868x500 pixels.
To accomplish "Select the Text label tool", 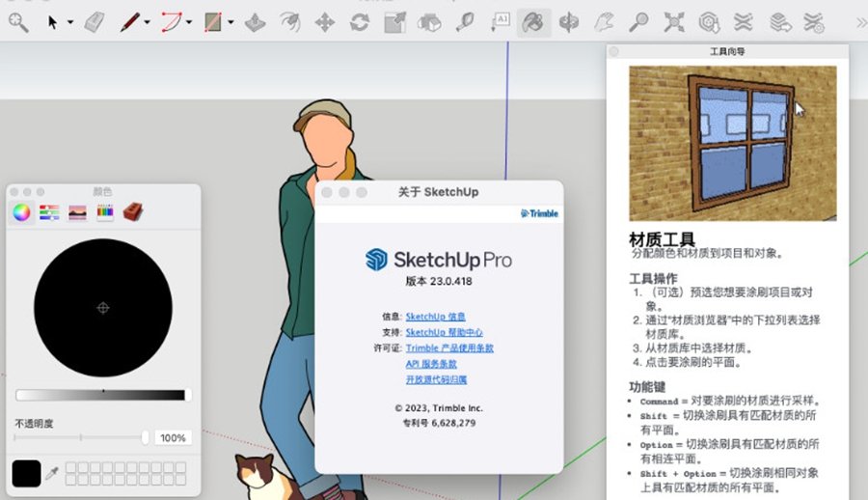I will 500,23.
